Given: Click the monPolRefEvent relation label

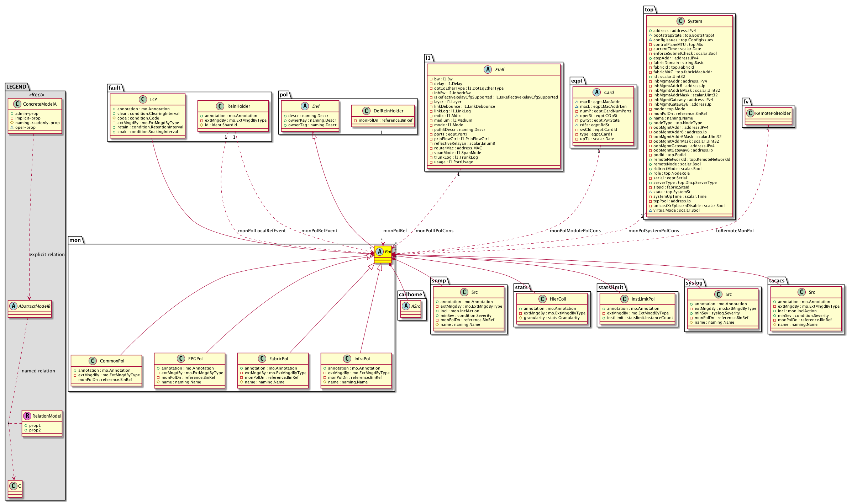Looking at the screenshot, I should (x=319, y=230).
